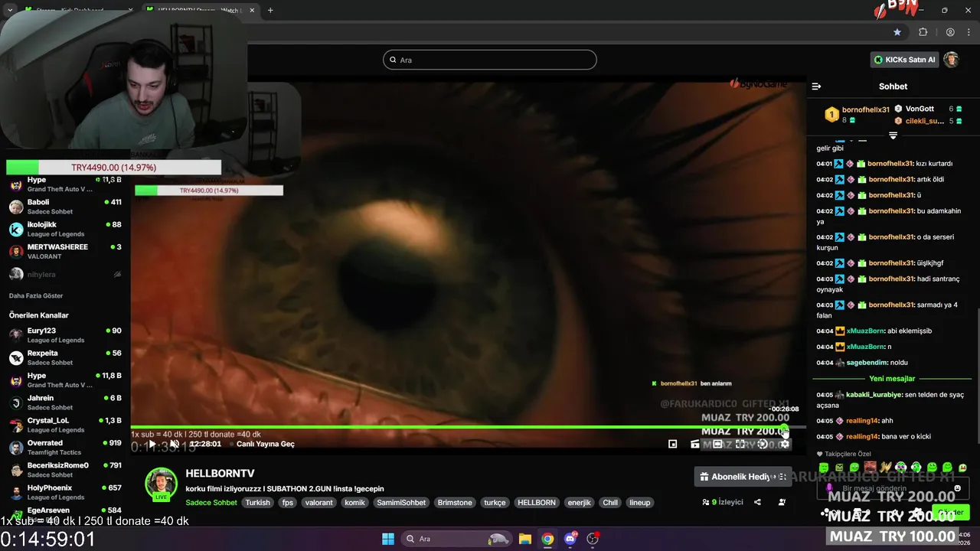This screenshot has width=980, height=551.
Task: Open Crystal_LoL recommended channel
Action: [65, 425]
